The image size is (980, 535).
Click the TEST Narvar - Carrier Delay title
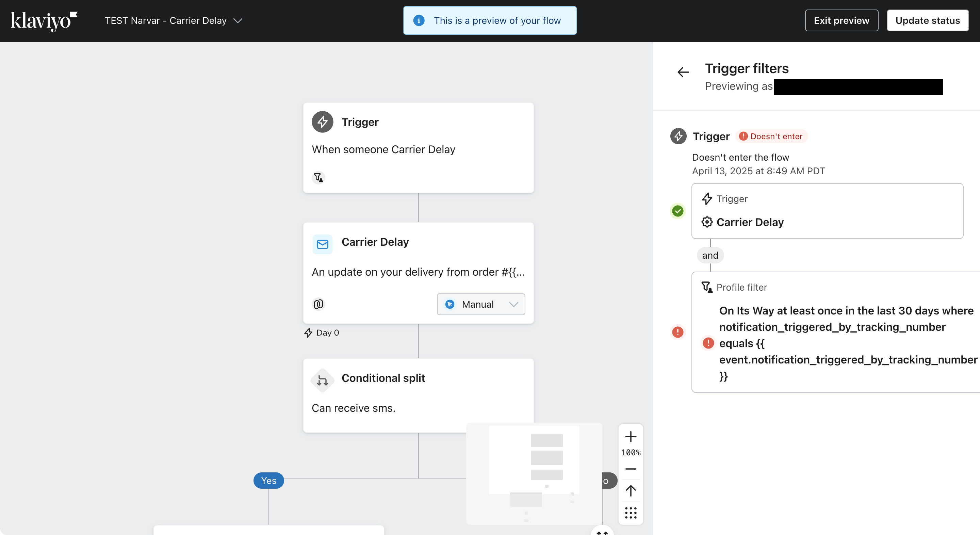(x=166, y=20)
